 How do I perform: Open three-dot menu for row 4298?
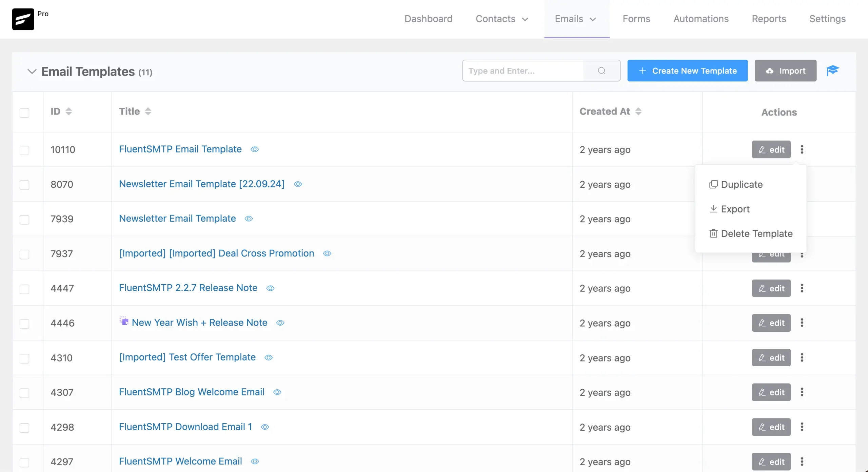pyautogui.click(x=802, y=427)
